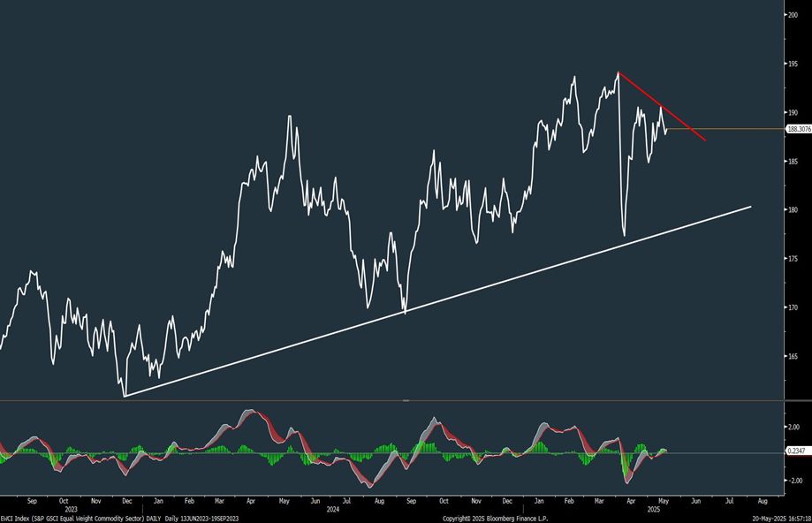Click the 188.3076 last price label
The width and height of the screenshot is (812, 523).
tap(798, 129)
